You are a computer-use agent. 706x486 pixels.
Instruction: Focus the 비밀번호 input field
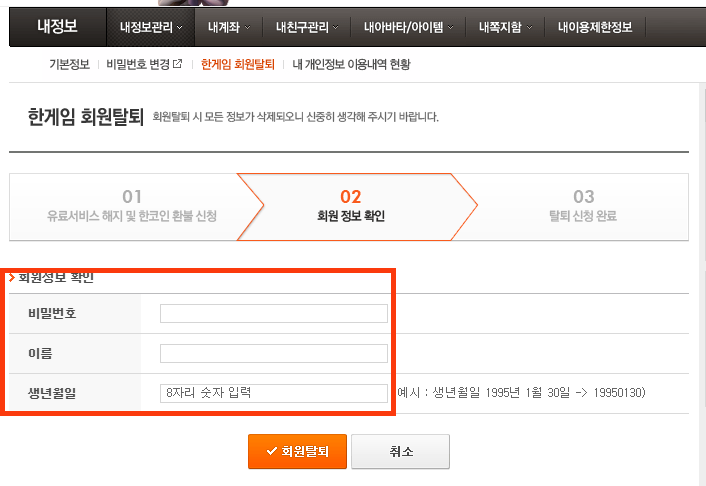(x=274, y=313)
